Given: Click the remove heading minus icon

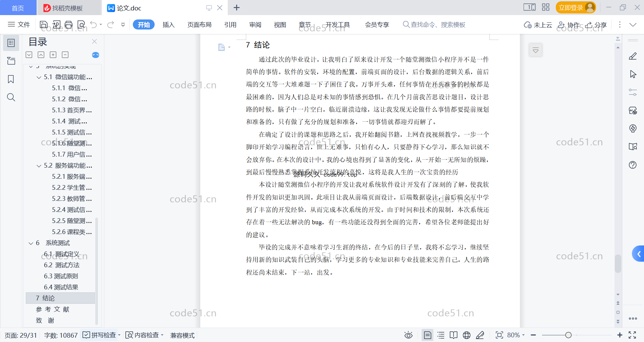Looking at the screenshot, I should point(65,55).
